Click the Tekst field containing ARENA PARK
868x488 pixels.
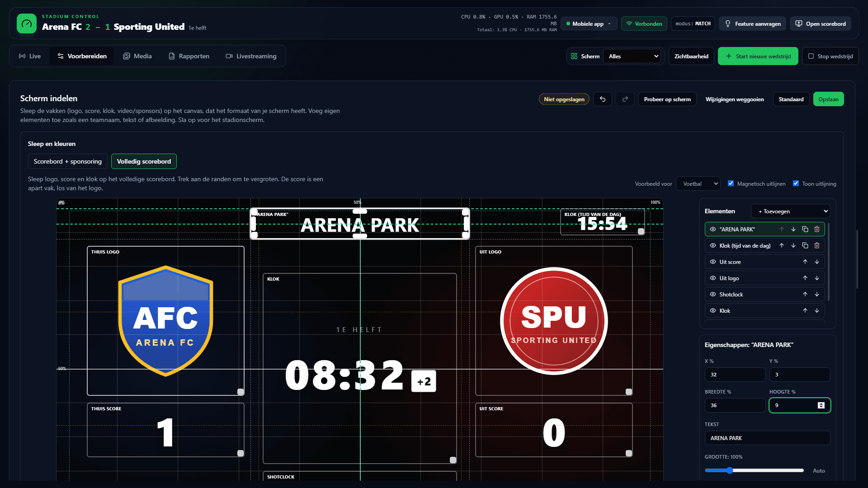click(768, 438)
